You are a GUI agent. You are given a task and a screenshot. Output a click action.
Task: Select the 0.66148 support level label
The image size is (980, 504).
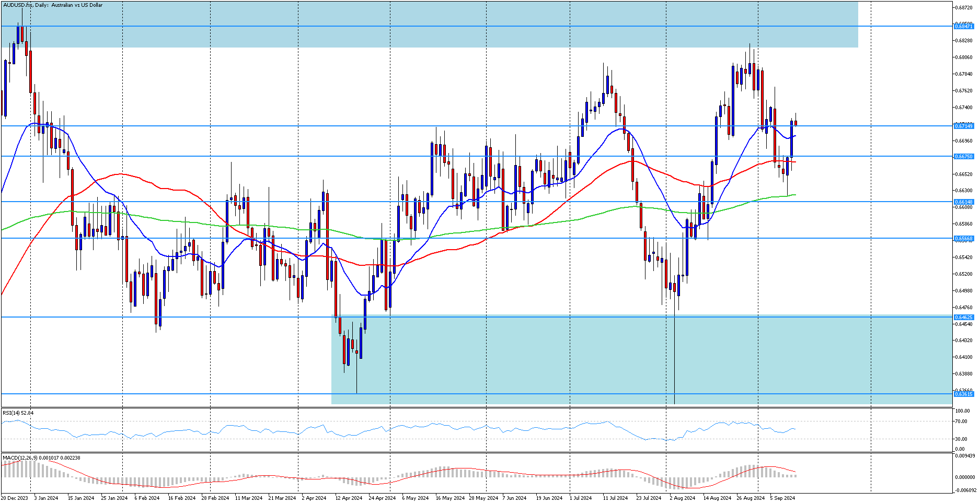964,202
